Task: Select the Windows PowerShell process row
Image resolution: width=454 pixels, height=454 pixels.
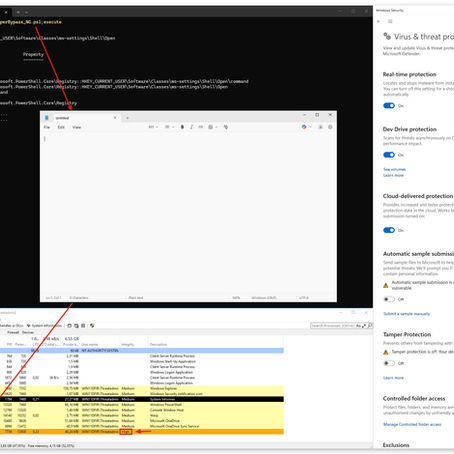Action: [142, 405]
